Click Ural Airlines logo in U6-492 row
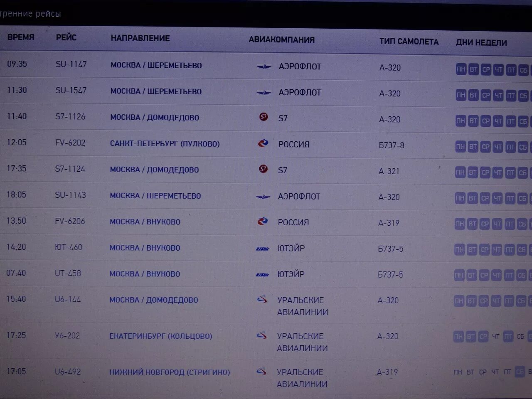The width and height of the screenshot is (532, 399). click(261, 371)
